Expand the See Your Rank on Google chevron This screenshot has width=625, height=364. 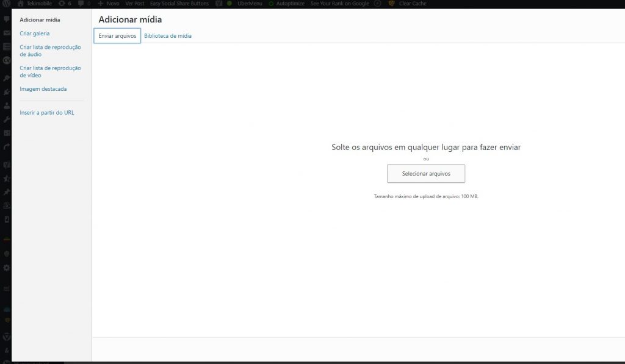(378, 4)
